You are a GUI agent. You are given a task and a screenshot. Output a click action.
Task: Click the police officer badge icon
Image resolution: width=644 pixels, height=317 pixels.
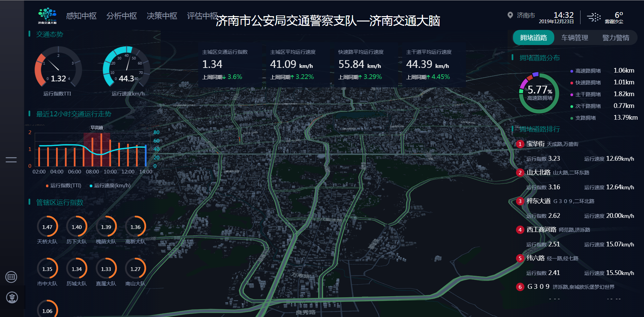tap(12, 298)
